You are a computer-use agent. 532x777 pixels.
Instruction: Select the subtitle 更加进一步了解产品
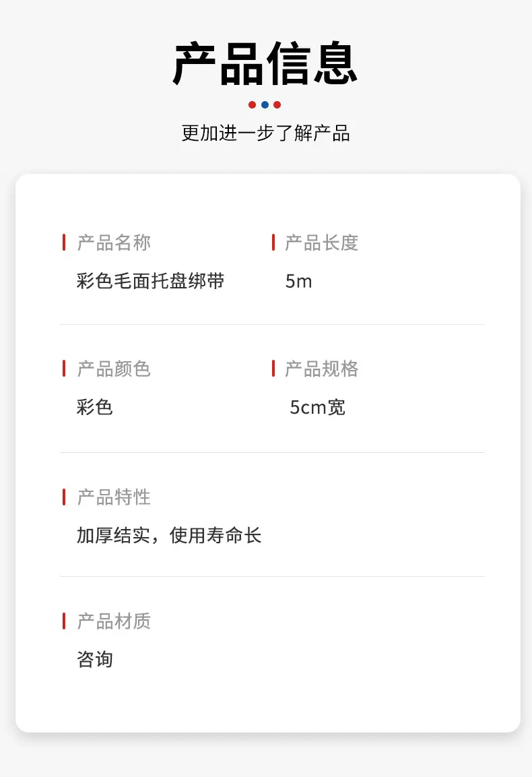(x=265, y=133)
